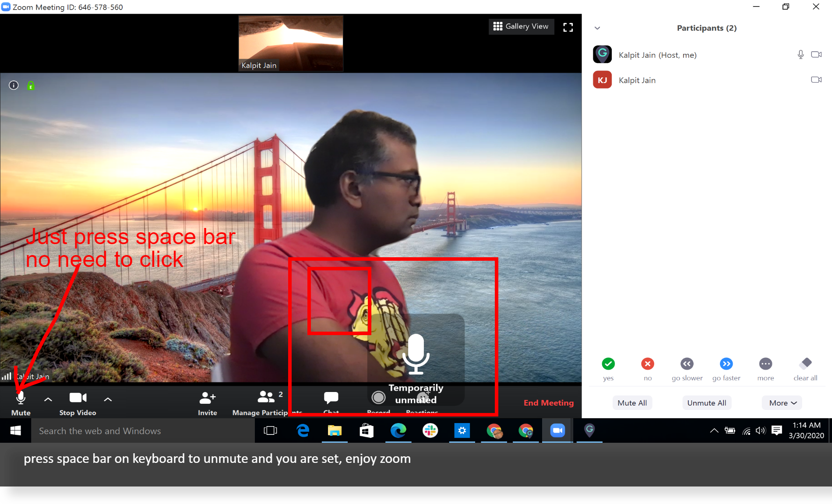832x504 pixels.
Task: Stop Video using the camera button
Action: click(x=78, y=403)
